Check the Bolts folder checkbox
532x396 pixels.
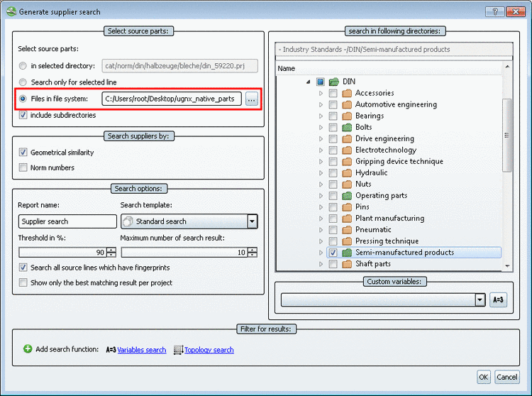pyautogui.click(x=333, y=127)
